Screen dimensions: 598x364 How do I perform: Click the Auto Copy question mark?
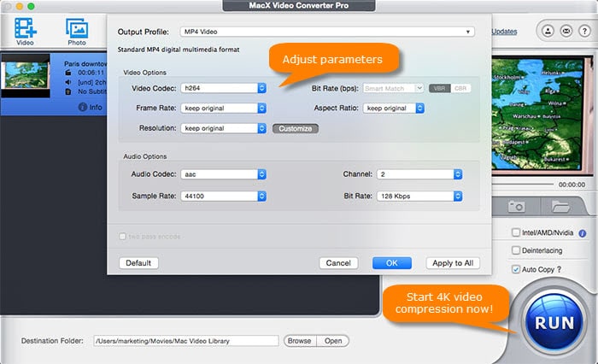coord(559,269)
